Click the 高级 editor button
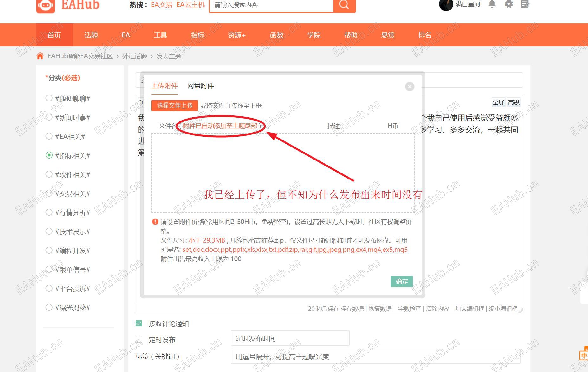The height and width of the screenshot is (372, 588). 514,102
